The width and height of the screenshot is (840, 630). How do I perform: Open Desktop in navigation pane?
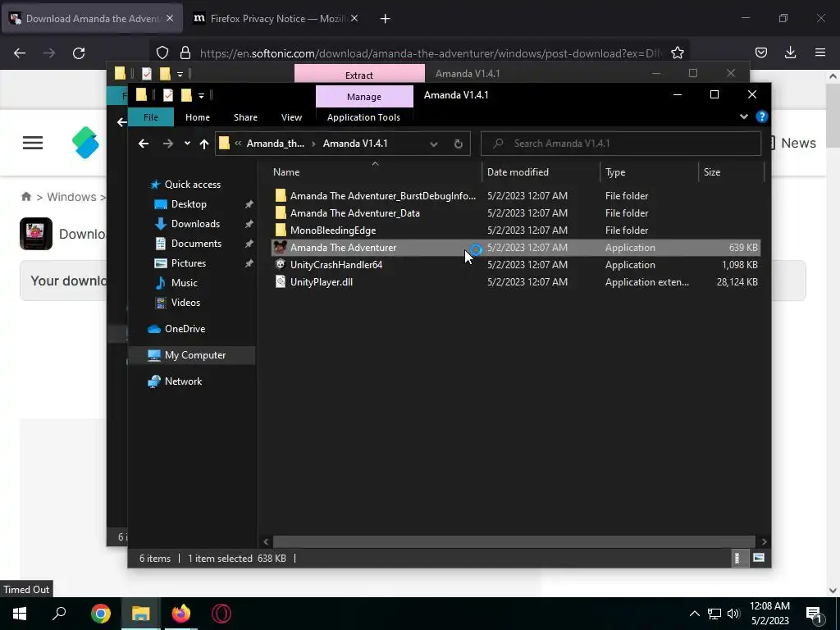point(189,204)
